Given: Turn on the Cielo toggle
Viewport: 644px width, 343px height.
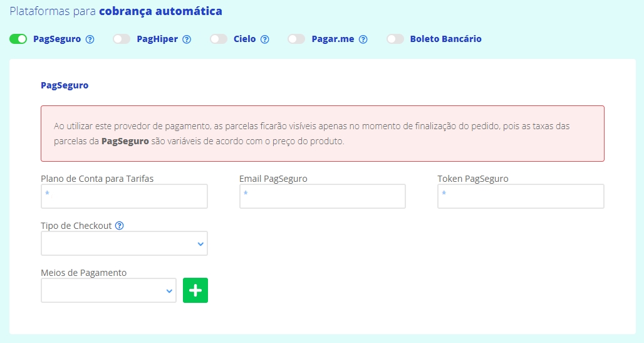Looking at the screenshot, I should pos(219,39).
